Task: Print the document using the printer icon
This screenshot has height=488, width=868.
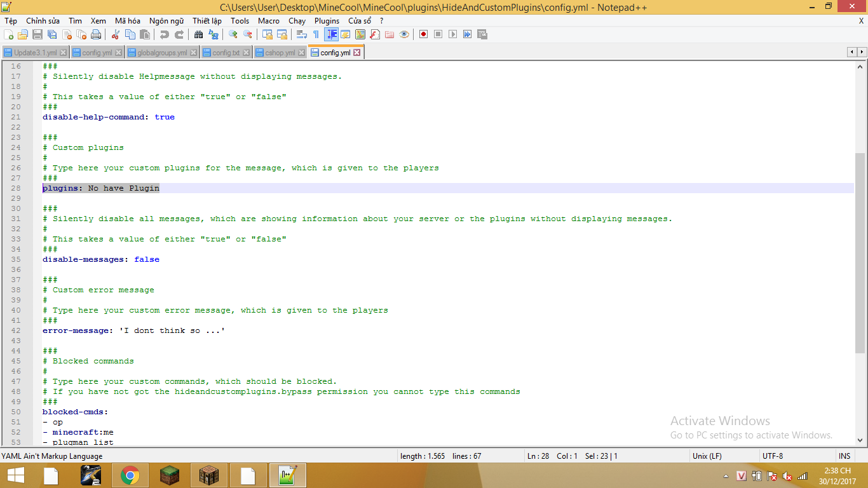Action: point(96,34)
